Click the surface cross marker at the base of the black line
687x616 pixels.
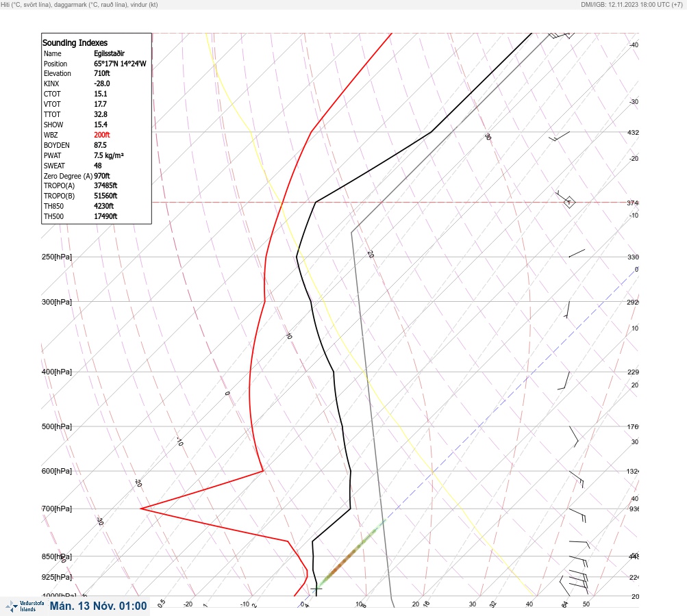[x=316, y=589]
